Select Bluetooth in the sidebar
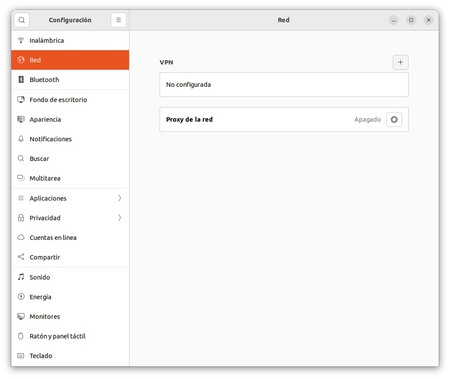Viewport: 450px width, 379px height. [70, 80]
